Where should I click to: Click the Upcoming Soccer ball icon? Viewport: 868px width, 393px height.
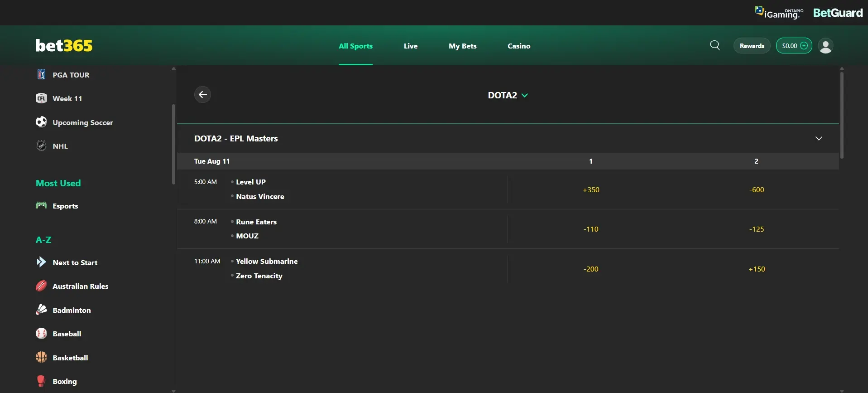[x=41, y=122]
